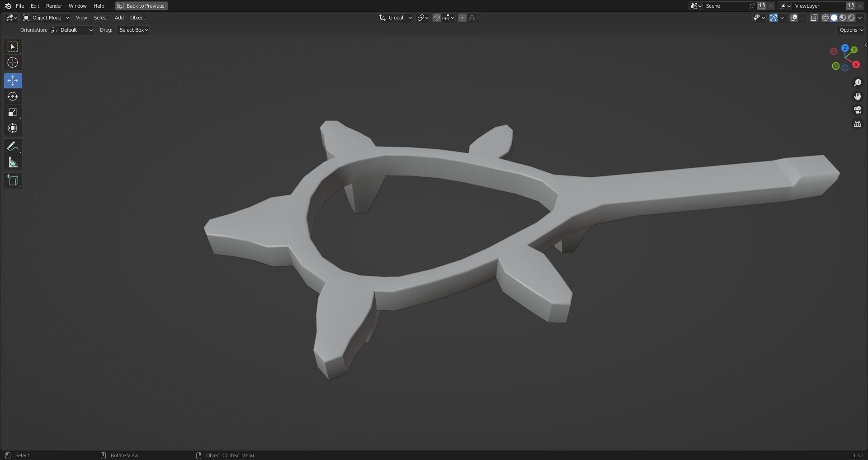Click the Z axis on navigation gizmo
868x460 pixels.
tap(845, 48)
